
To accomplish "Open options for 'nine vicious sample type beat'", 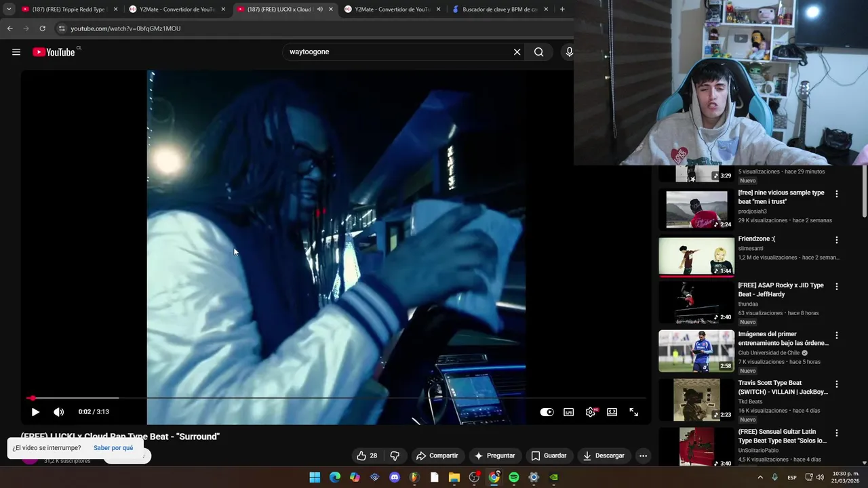I will (837, 194).
